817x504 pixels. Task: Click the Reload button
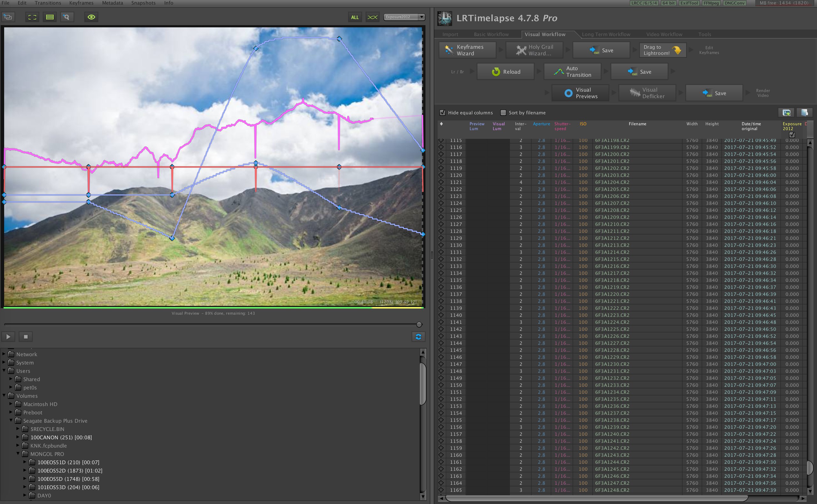pyautogui.click(x=506, y=72)
